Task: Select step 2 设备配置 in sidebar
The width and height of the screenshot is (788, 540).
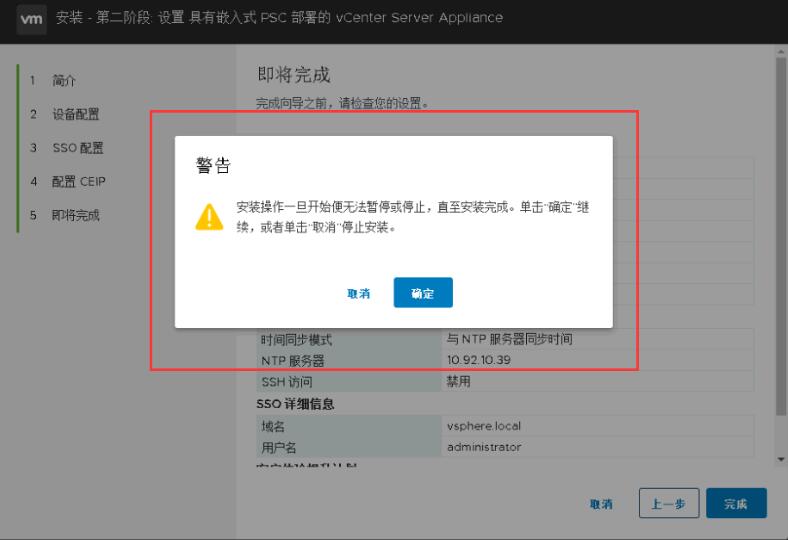Action: click(x=75, y=114)
